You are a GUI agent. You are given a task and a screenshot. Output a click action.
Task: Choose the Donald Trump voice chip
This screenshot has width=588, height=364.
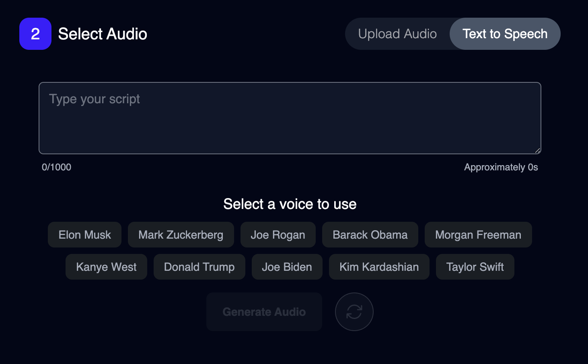[x=199, y=267]
